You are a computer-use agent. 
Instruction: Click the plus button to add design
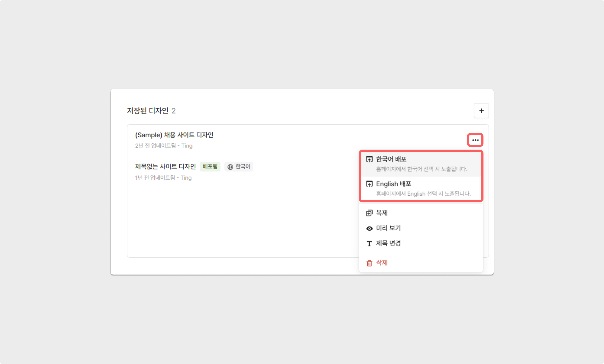click(x=481, y=111)
